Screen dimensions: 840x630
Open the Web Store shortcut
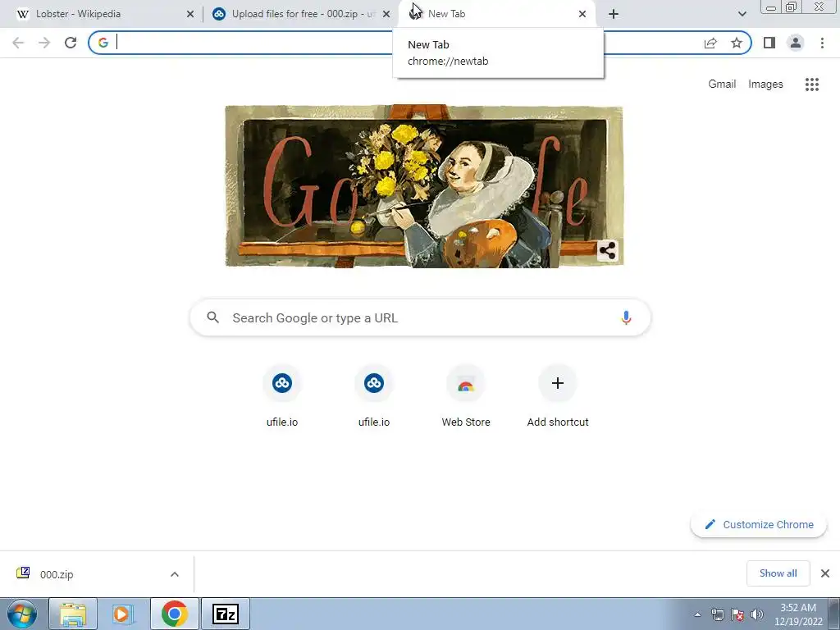(x=466, y=396)
